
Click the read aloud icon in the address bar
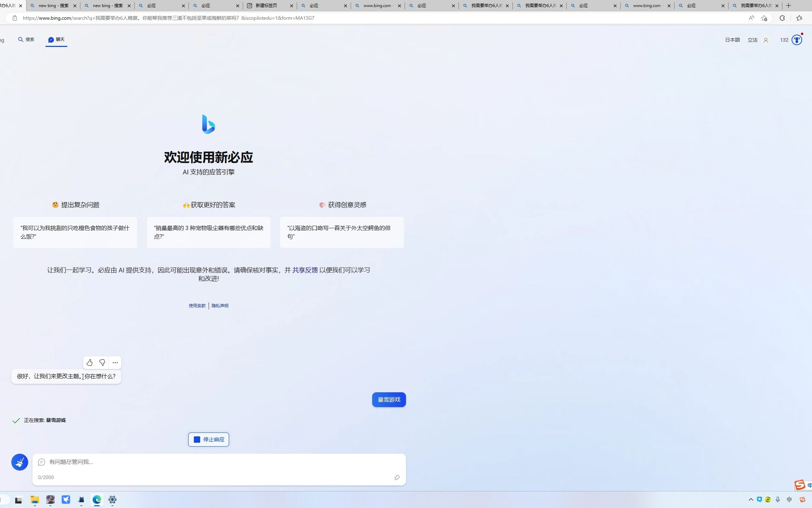pyautogui.click(x=751, y=18)
